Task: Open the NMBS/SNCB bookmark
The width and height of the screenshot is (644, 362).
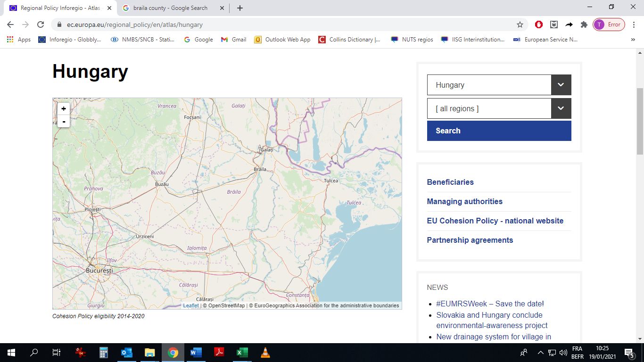Action: 143,40
